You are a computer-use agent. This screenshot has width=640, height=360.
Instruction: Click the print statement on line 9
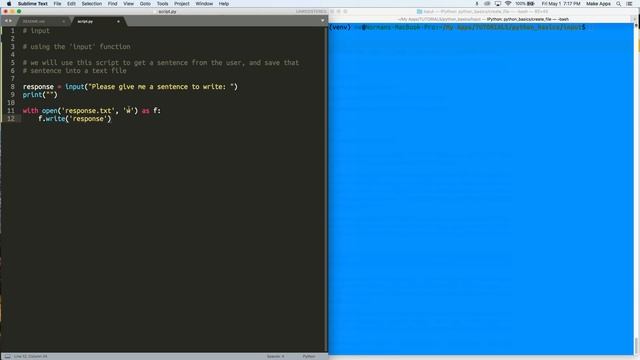click(x=40, y=95)
